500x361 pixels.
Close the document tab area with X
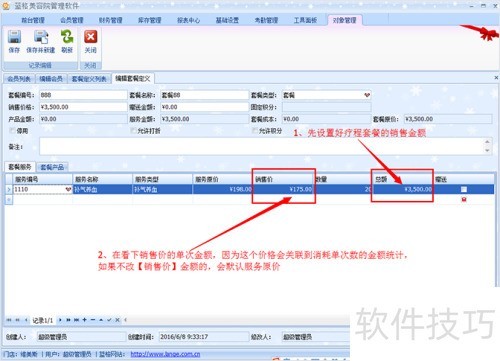[496, 78]
